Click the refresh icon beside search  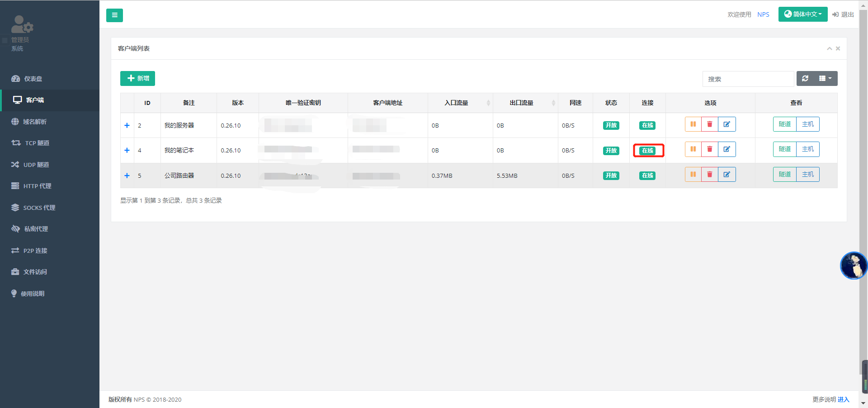(805, 79)
